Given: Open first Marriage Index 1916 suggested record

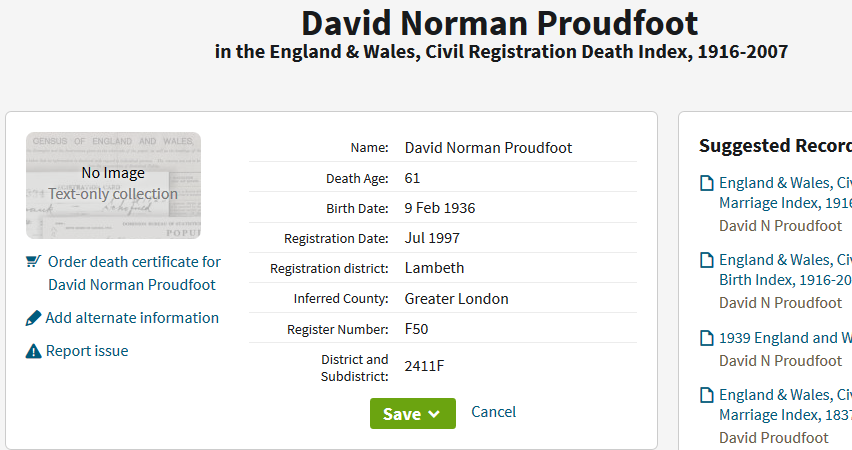Looking at the screenshot, I should [x=785, y=193].
